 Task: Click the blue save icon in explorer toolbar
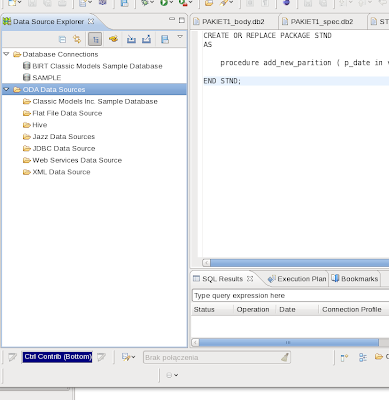point(165,39)
